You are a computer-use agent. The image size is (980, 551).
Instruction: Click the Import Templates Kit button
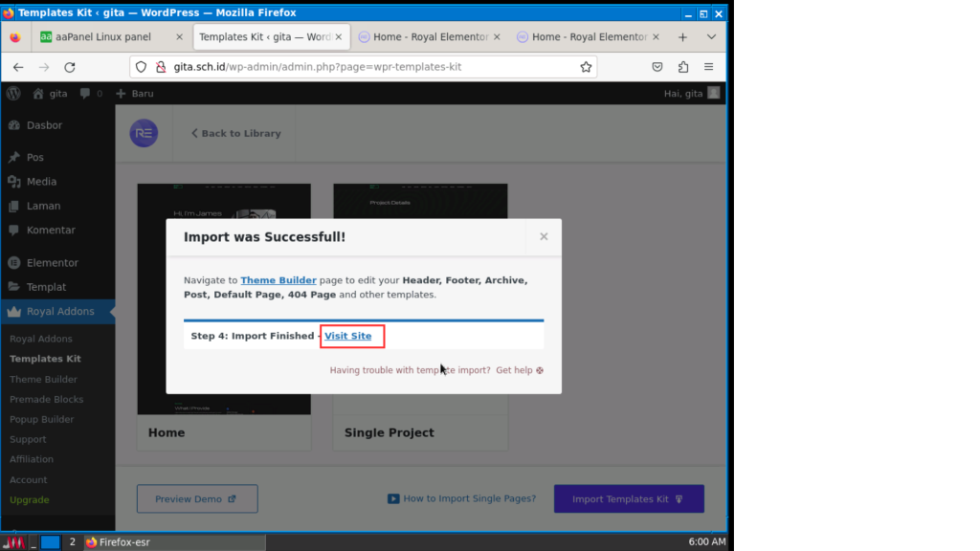(628, 498)
